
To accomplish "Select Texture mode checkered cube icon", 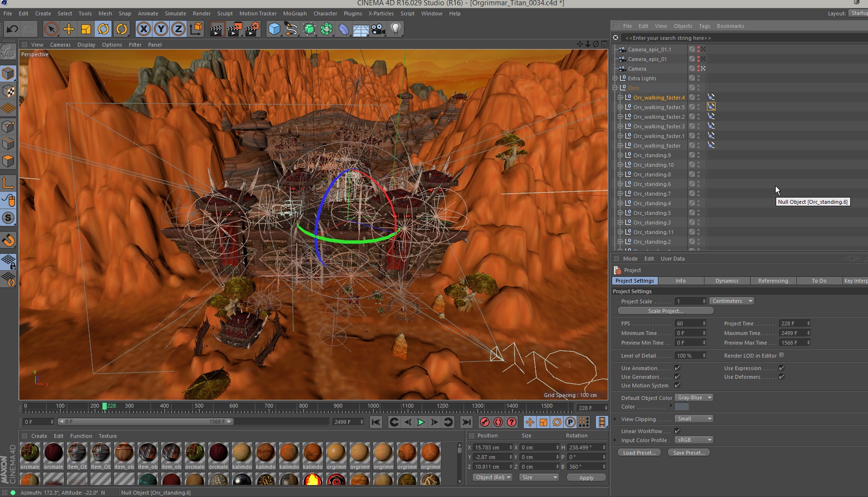I will [8, 91].
